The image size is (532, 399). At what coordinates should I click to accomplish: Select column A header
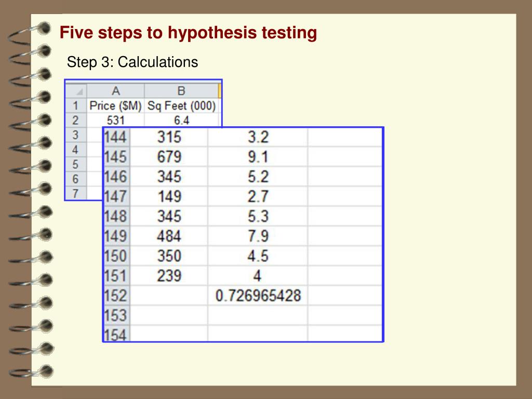point(116,91)
